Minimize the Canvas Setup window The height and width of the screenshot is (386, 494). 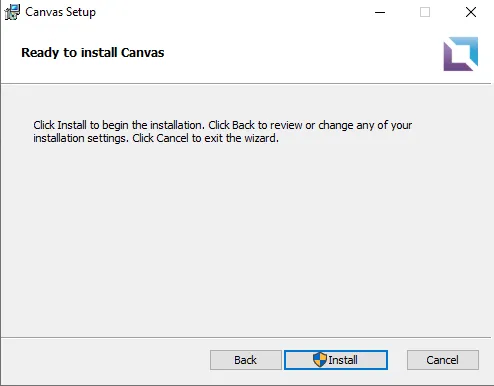[x=380, y=12]
